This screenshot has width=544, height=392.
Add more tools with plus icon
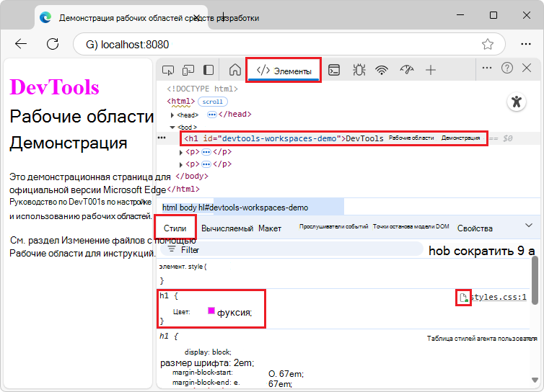431,71
